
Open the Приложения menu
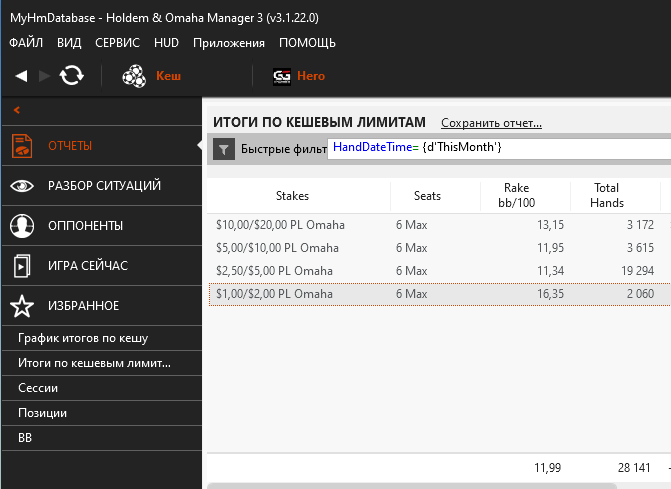pos(229,43)
